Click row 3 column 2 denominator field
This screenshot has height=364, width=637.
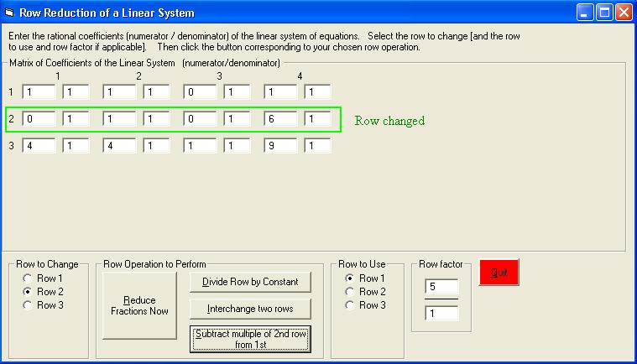click(156, 146)
